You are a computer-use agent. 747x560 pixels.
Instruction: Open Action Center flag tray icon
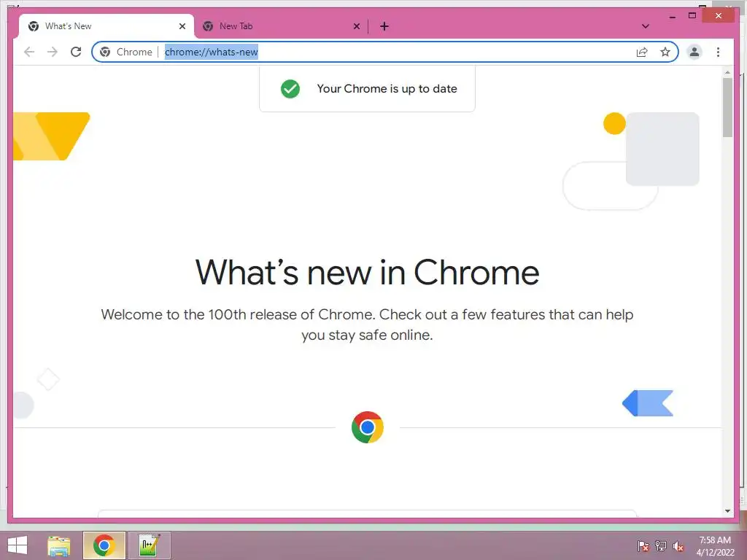643,546
